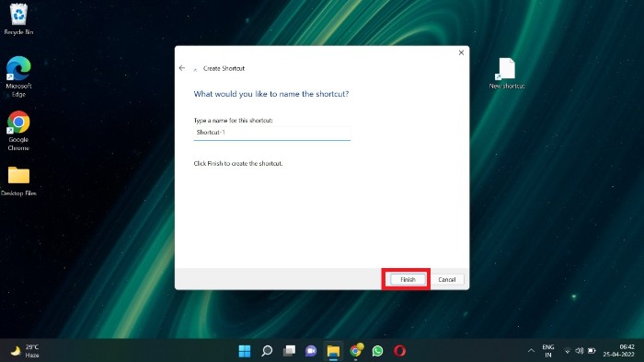Viewport: 644px width, 362px height.
Task: Select the New shortcut desktop icon
Action: [507, 73]
